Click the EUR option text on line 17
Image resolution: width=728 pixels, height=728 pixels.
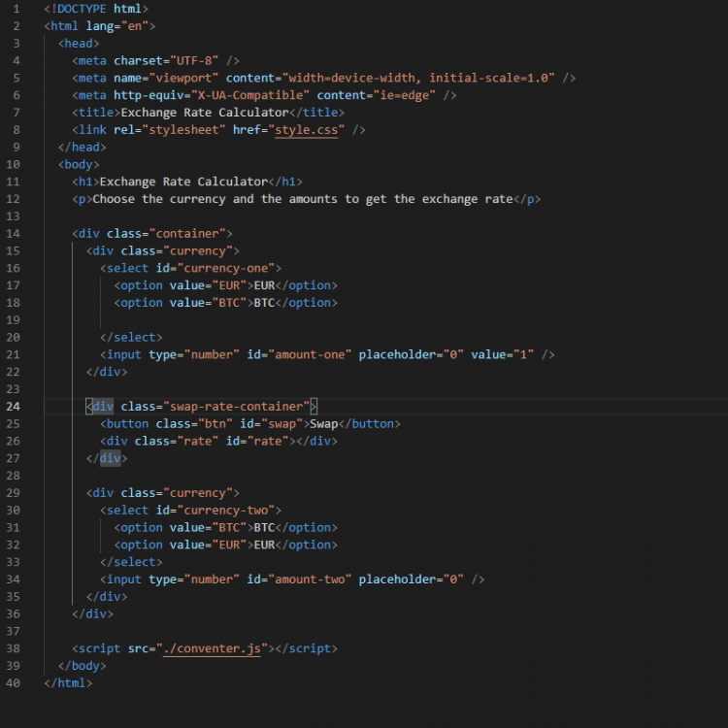pos(264,285)
